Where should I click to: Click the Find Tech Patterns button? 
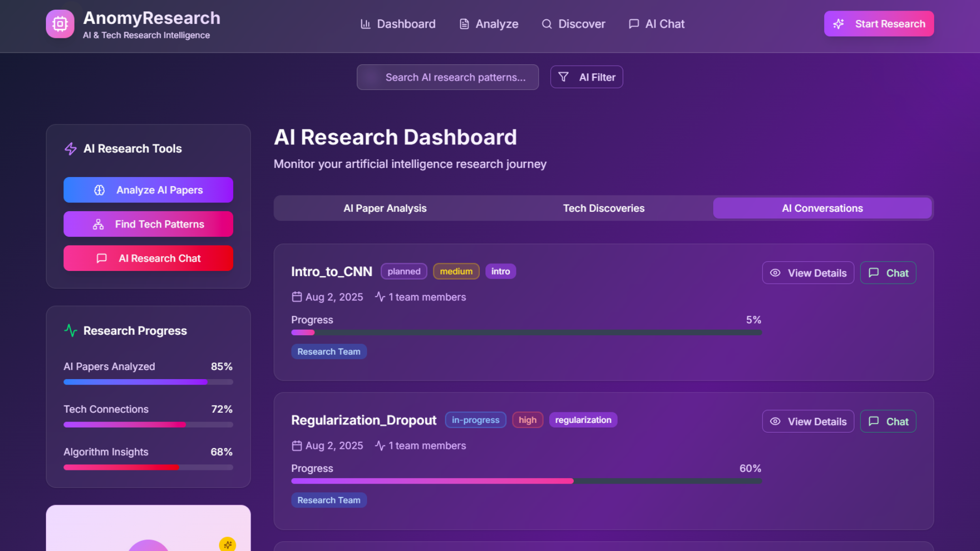[x=149, y=224]
